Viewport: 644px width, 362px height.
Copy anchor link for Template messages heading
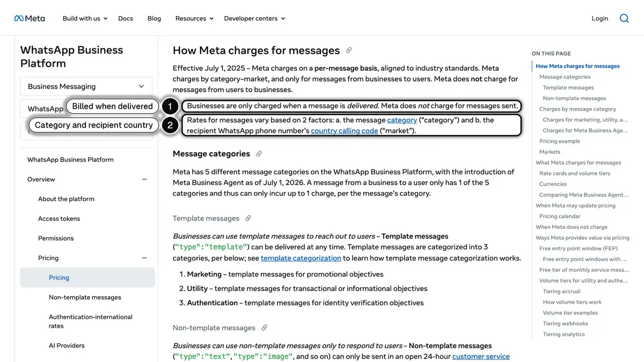tap(248, 218)
